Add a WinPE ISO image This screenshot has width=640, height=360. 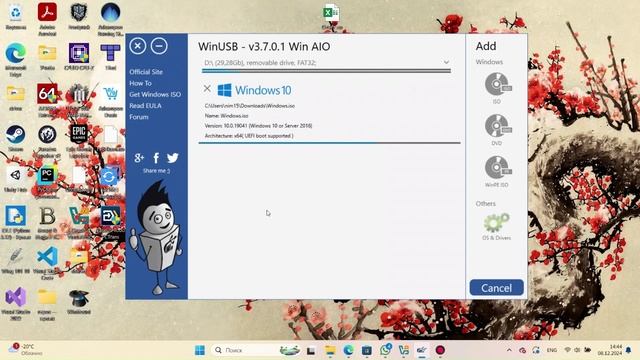(497, 171)
